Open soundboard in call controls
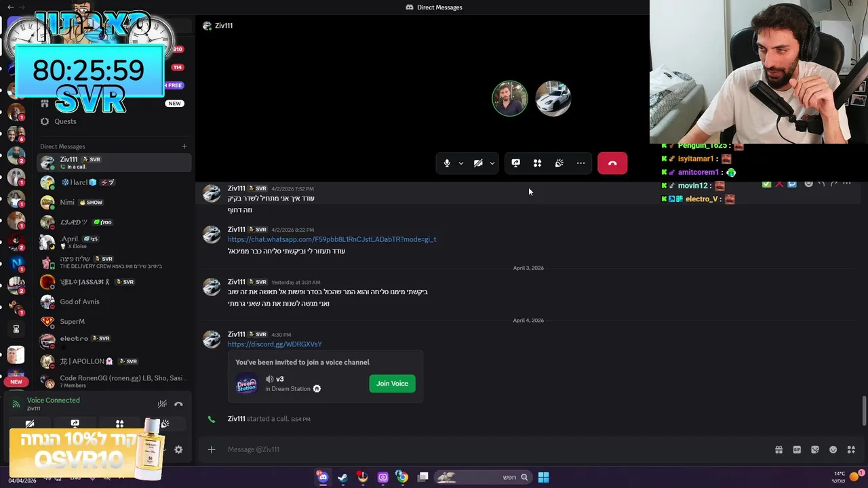The width and height of the screenshot is (868, 488). 559,163
